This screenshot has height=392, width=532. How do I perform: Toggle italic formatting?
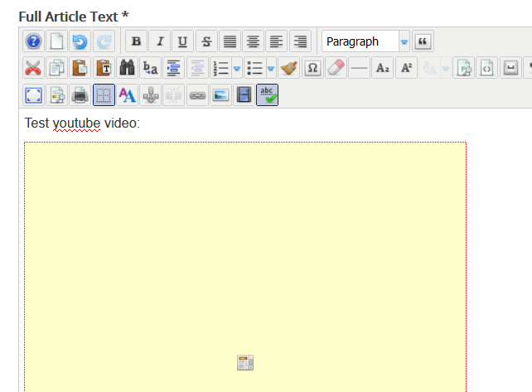[x=160, y=41]
